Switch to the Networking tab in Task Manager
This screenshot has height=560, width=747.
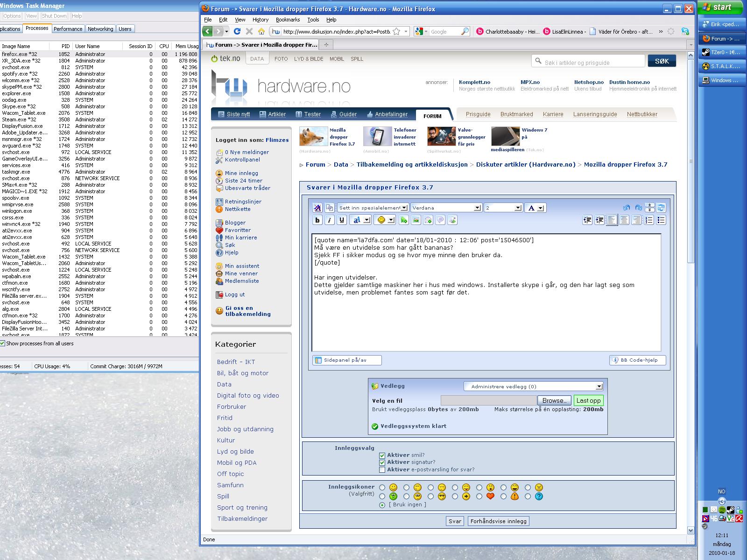point(100,29)
